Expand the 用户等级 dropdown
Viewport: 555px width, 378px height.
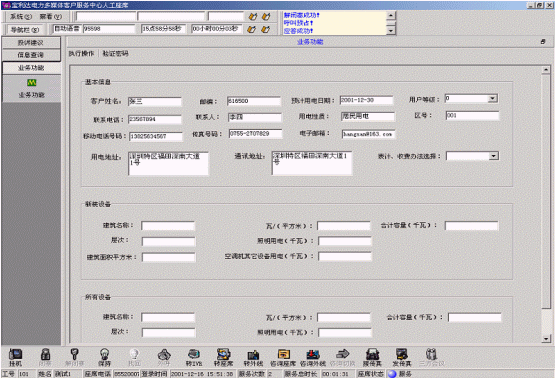coord(492,98)
